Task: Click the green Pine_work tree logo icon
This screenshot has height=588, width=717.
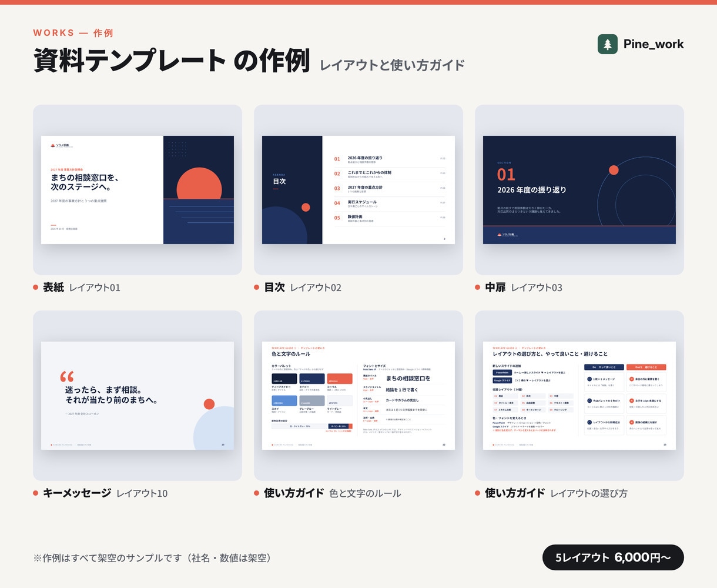Action: pyautogui.click(x=608, y=44)
